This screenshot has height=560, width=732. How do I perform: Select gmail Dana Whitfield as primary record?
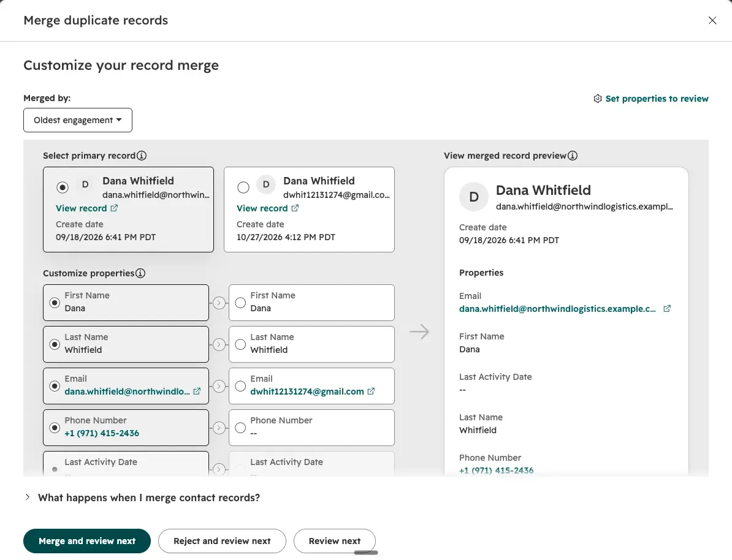(x=243, y=187)
